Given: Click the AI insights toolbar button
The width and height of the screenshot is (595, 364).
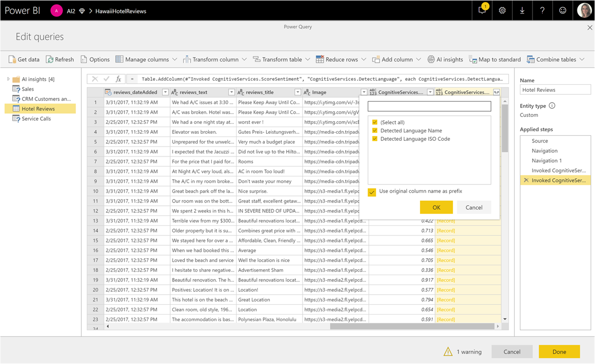Looking at the screenshot, I should 445,59.
